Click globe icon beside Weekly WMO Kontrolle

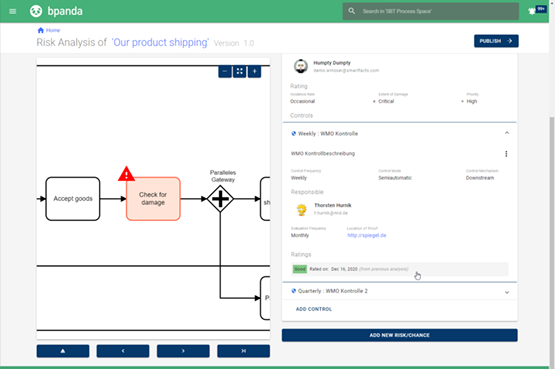click(x=293, y=133)
